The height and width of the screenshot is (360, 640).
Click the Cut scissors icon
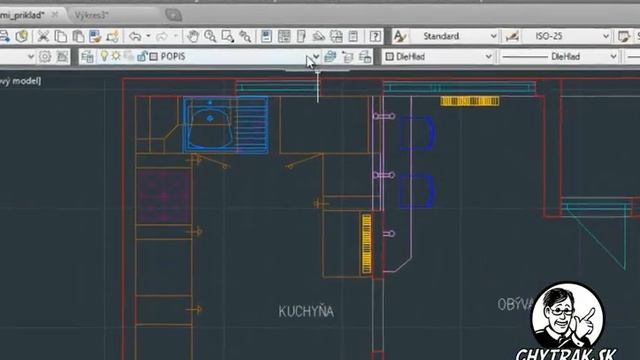[x=43, y=36]
